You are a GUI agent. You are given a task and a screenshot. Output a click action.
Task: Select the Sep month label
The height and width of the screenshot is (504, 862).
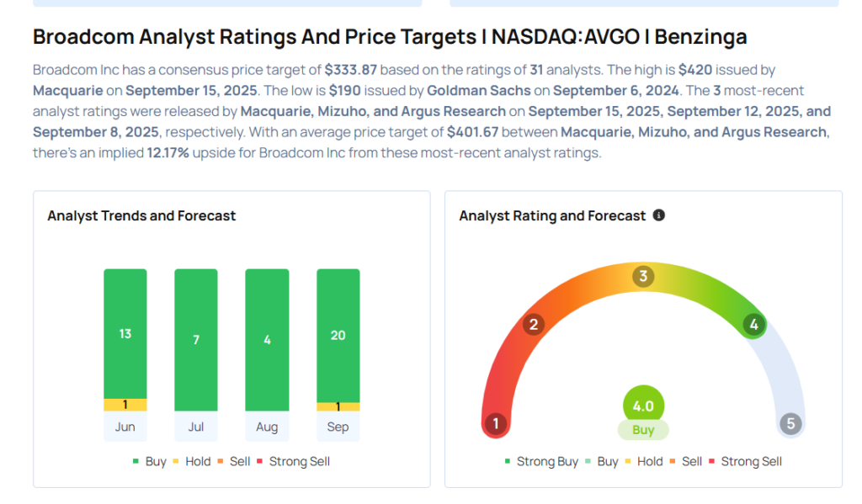[x=338, y=427]
